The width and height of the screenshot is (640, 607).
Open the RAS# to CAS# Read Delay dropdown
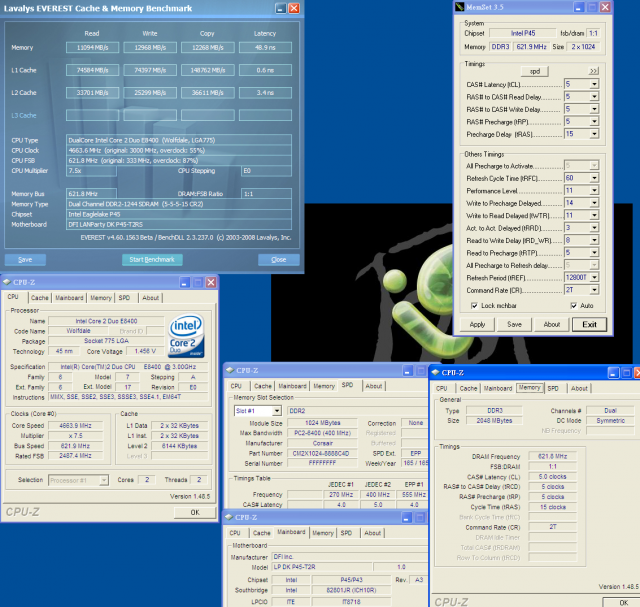pyautogui.click(x=594, y=97)
